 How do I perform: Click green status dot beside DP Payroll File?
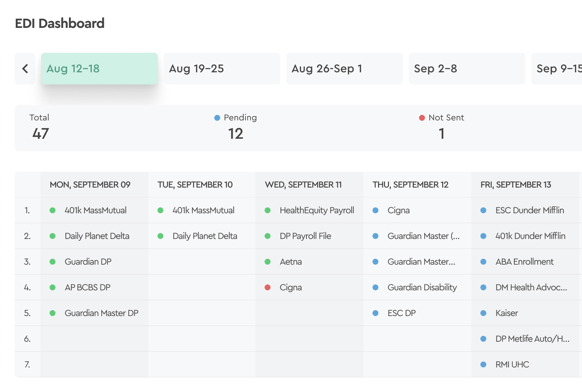point(268,236)
